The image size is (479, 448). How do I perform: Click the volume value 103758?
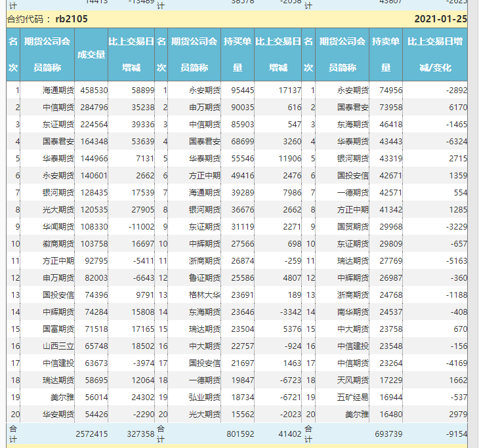pos(94,244)
